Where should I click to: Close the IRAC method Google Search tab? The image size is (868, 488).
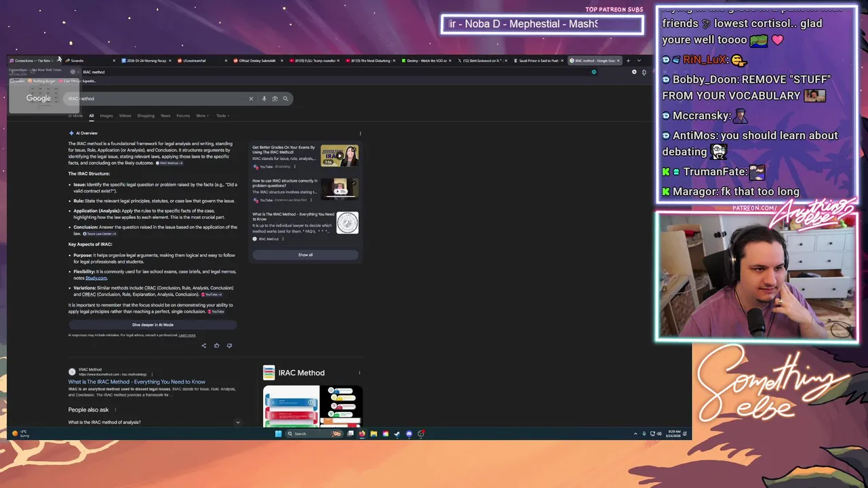[618, 61]
